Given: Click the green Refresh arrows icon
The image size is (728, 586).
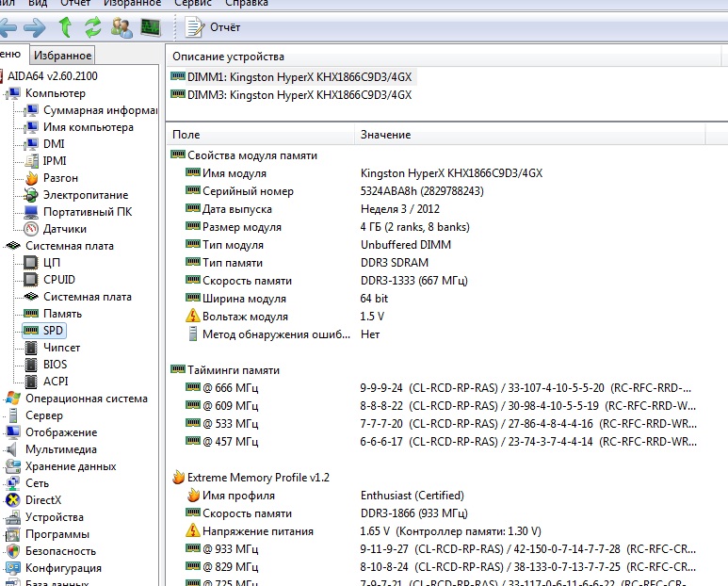Looking at the screenshot, I should pyautogui.click(x=93, y=27).
